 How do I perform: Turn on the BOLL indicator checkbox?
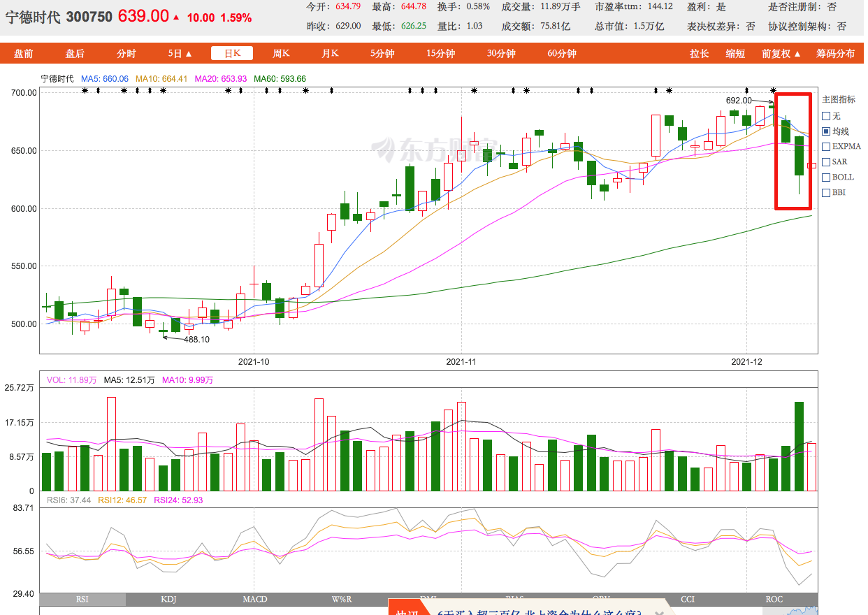pyautogui.click(x=826, y=178)
